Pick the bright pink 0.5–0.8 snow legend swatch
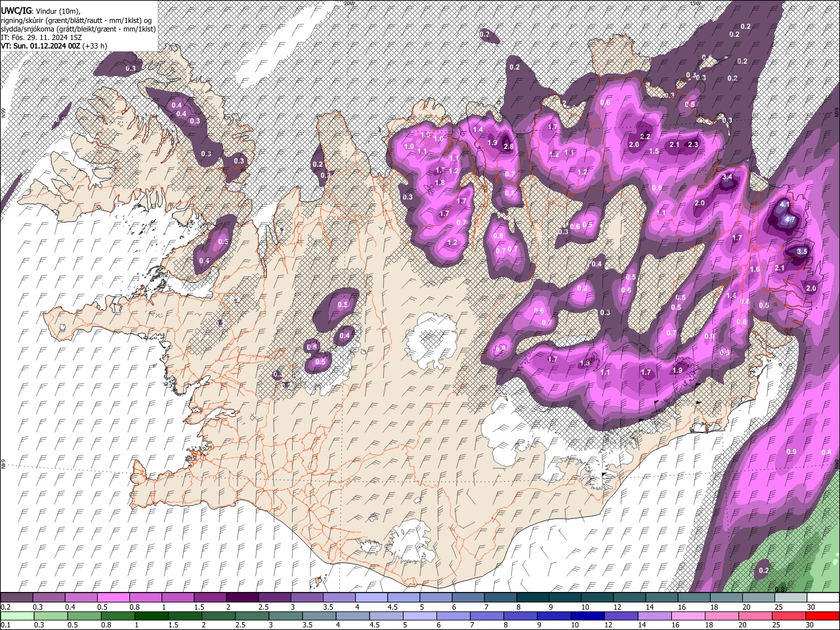840x630 pixels. (x=114, y=597)
